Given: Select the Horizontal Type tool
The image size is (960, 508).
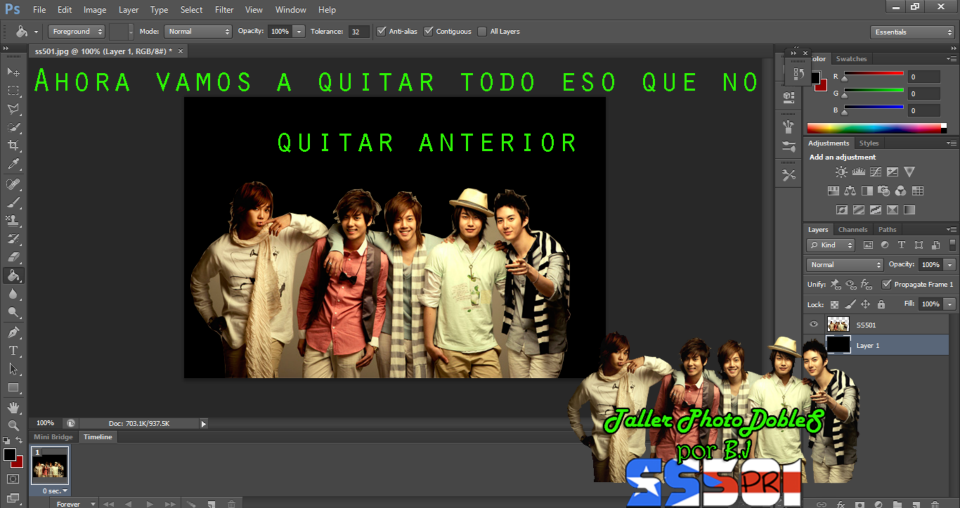Looking at the screenshot, I should (x=13, y=351).
